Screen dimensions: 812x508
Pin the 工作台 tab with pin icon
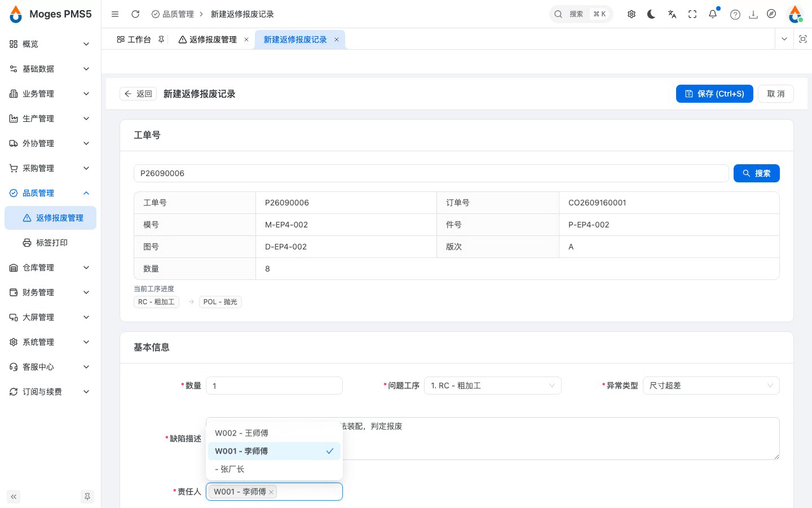(x=161, y=40)
